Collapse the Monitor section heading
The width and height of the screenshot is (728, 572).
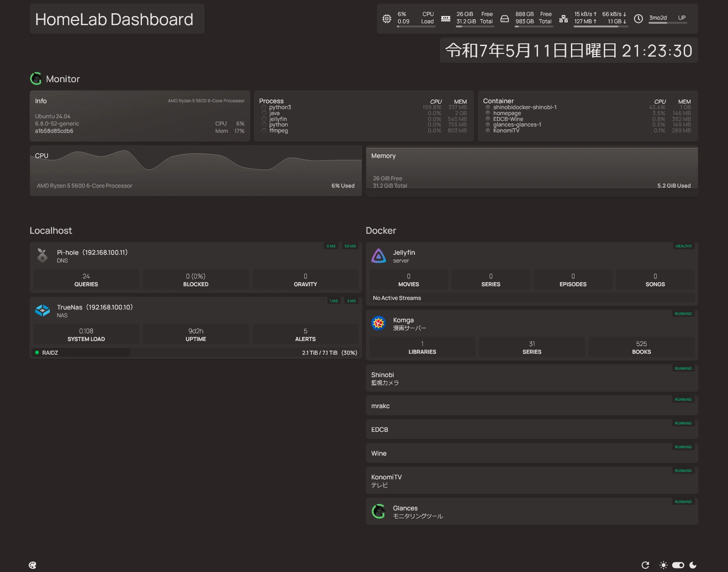(63, 79)
